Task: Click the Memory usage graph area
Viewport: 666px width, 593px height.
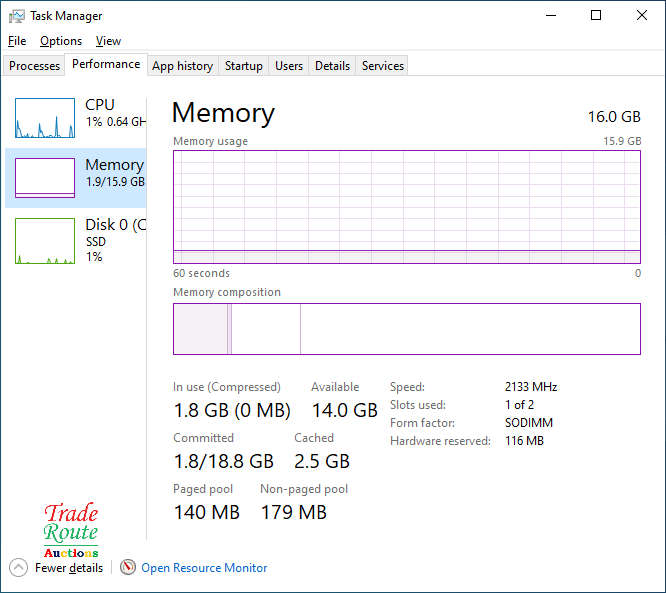Action: 406,207
